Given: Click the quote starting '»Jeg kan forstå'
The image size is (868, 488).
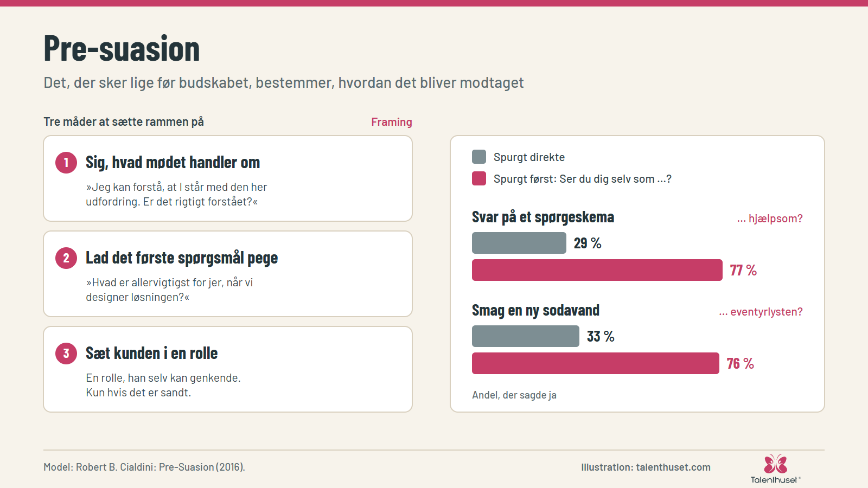Looking at the screenshot, I should click(176, 194).
